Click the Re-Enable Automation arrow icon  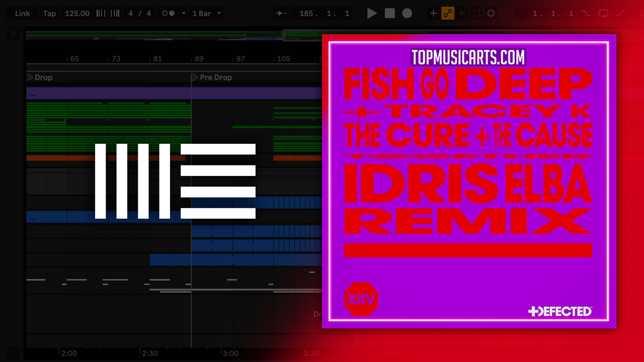click(x=463, y=13)
